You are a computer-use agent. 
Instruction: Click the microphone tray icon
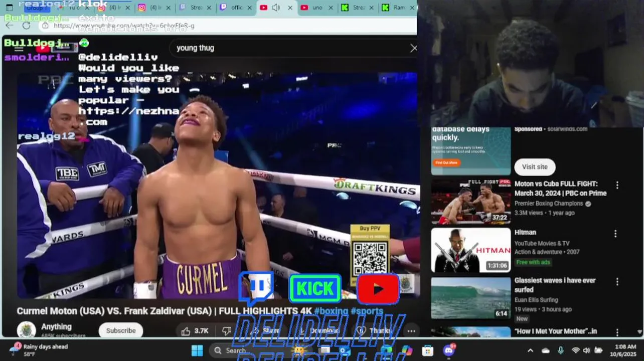click(x=561, y=350)
